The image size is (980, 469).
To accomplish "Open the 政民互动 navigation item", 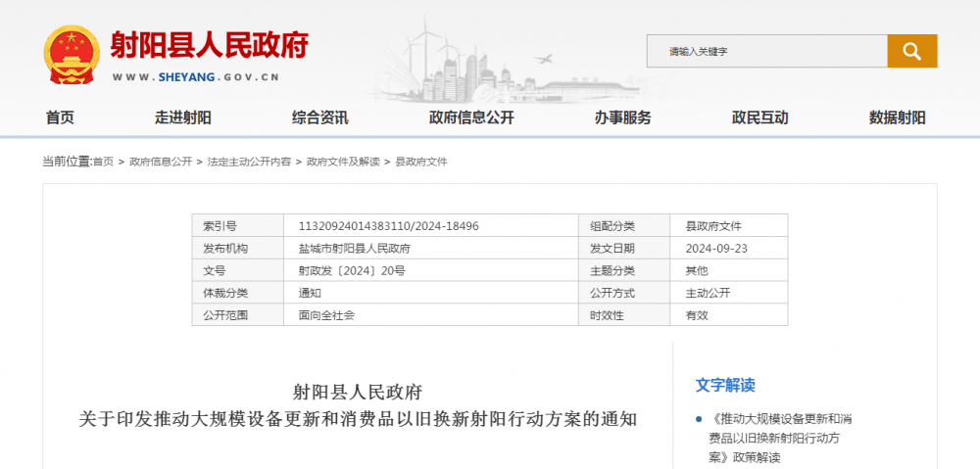I will (760, 117).
